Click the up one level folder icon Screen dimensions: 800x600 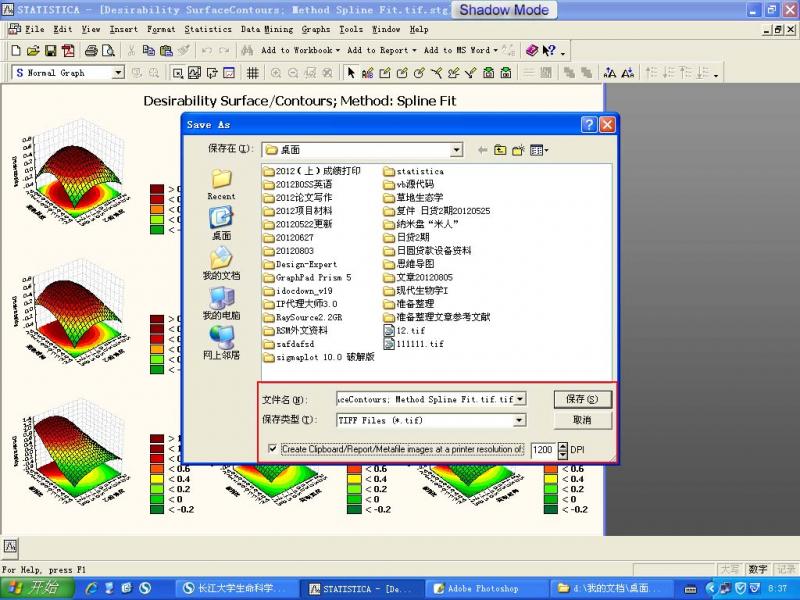500,150
